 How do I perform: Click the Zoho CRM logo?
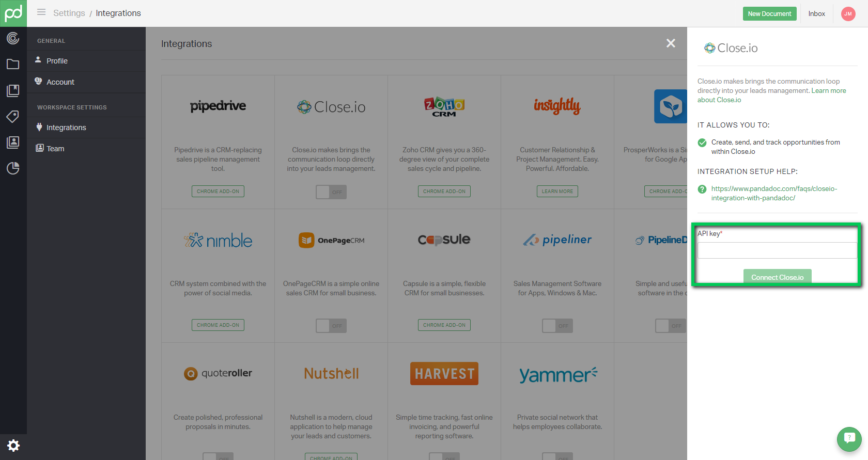444,106
